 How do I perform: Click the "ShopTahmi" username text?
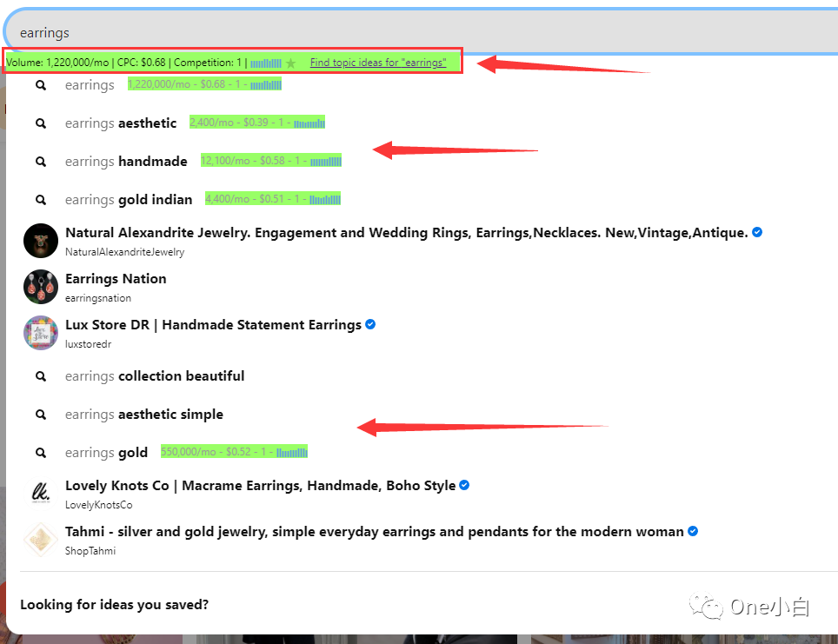tap(90, 551)
